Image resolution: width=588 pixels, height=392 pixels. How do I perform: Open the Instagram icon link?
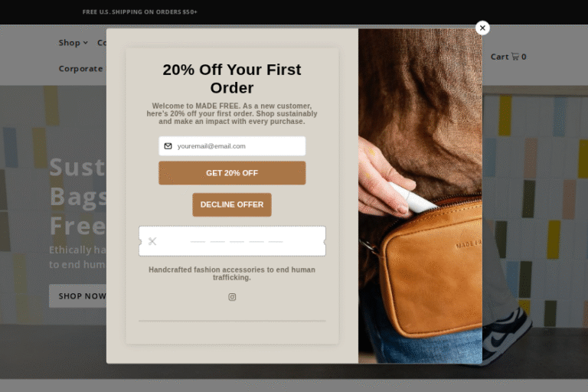coord(232,297)
